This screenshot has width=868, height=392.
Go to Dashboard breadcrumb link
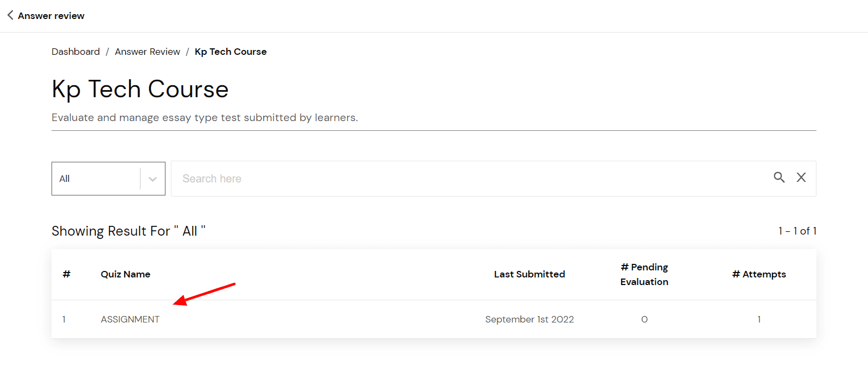[75, 52]
